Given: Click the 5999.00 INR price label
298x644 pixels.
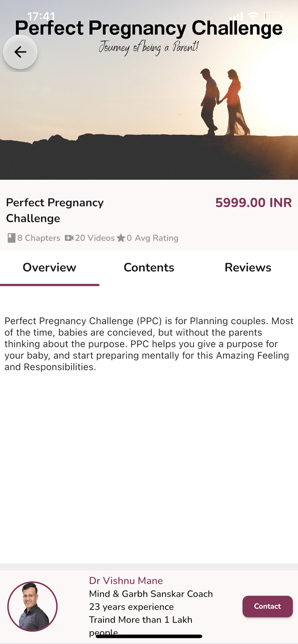Looking at the screenshot, I should tap(254, 202).
